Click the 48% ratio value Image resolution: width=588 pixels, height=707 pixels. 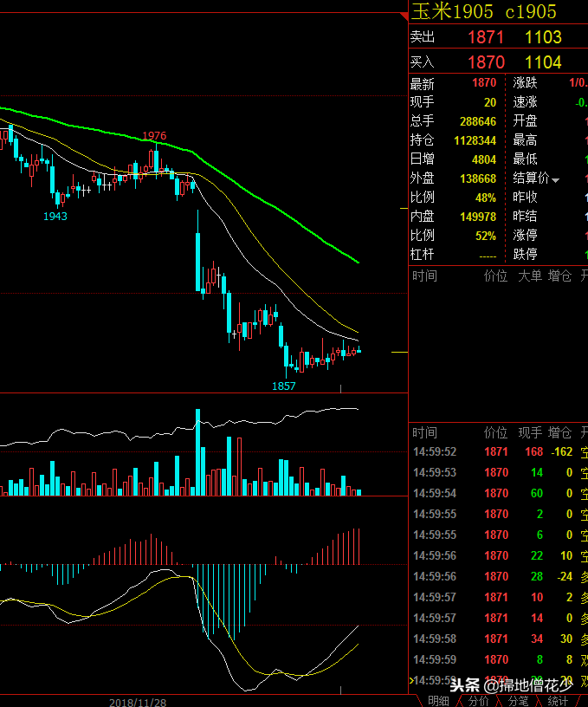[x=485, y=198]
